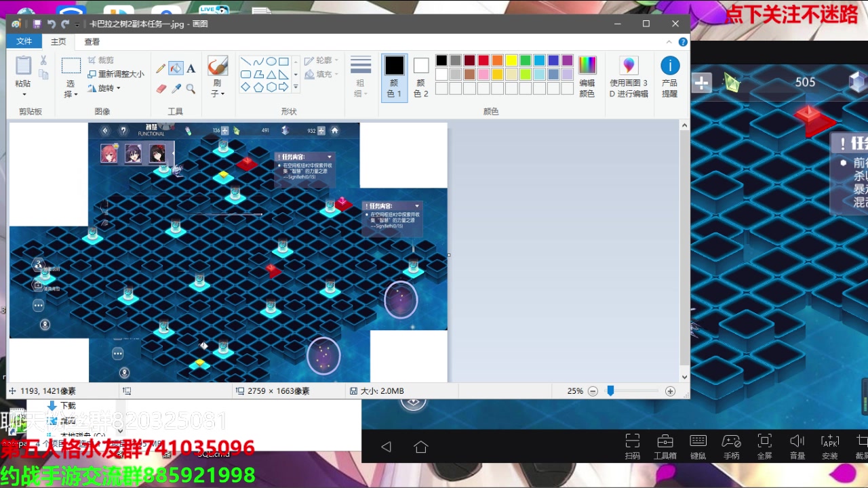The width and height of the screenshot is (868, 488).
Task: Click the Redo arrow in title bar
Action: (65, 24)
